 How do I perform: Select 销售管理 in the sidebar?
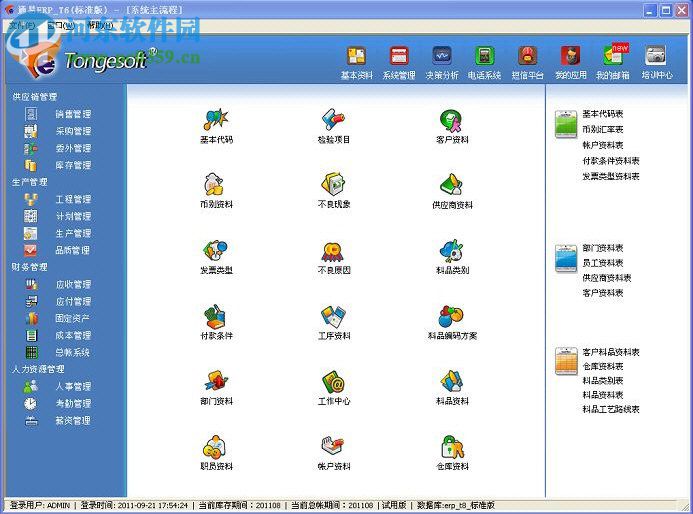coord(72,114)
